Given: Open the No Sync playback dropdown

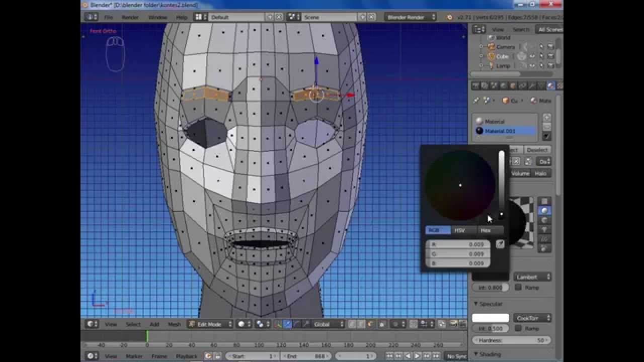Looking at the screenshot, I should click(x=456, y=356).
